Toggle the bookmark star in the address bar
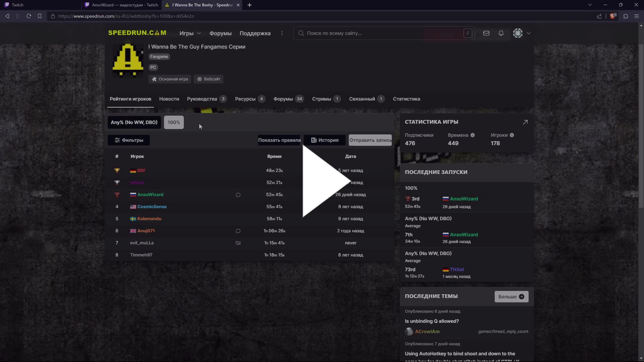This screenshot has width=644, height=362. 40,16
